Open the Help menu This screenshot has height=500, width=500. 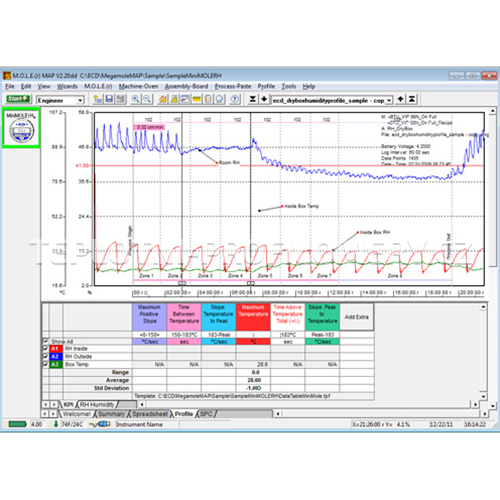309,86
